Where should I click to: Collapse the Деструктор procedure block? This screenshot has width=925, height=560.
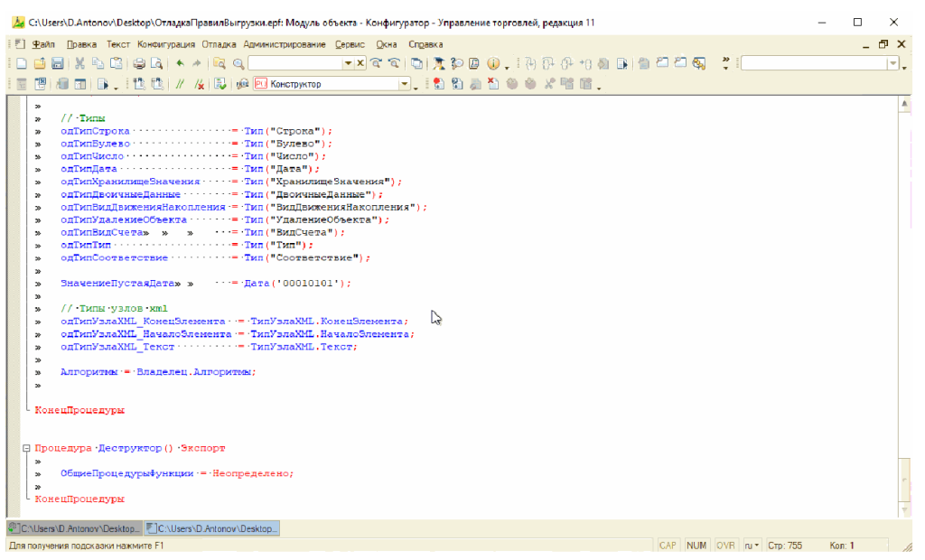[25, 448]
